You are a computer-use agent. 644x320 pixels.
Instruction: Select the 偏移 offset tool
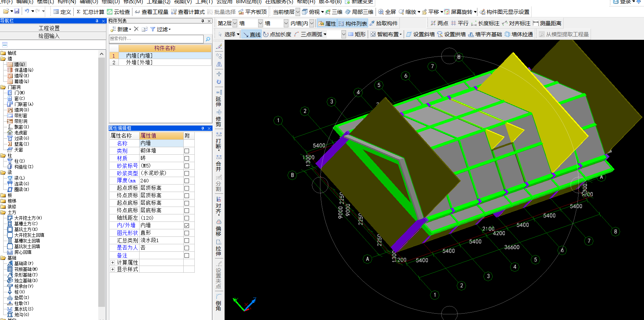(219, 228)
